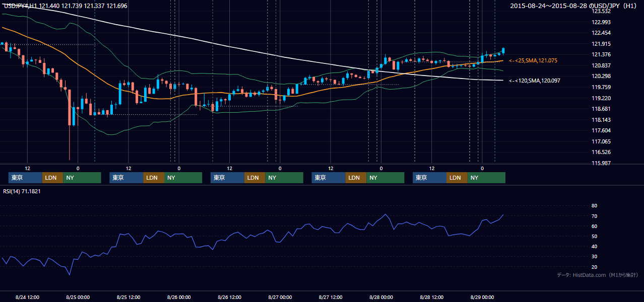Click price axis value 121.915

601,44
